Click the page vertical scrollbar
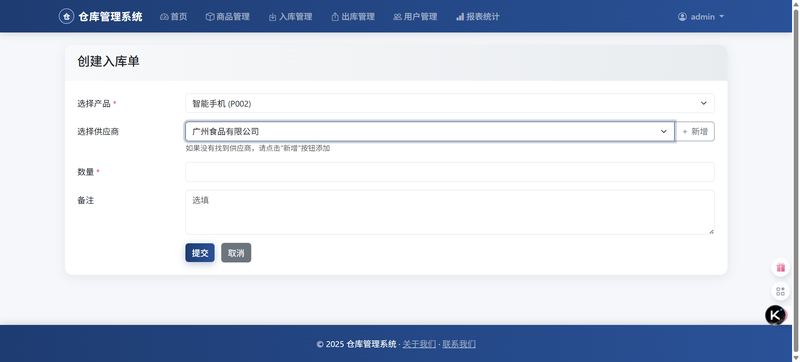The width and height of the screenshot is (800, 362). (796, 181)
